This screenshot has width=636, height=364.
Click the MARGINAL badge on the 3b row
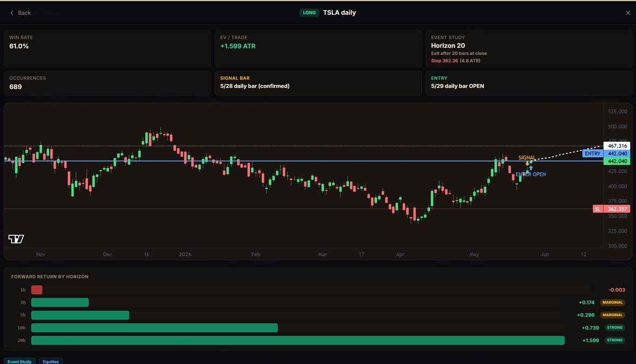point(612,303)
